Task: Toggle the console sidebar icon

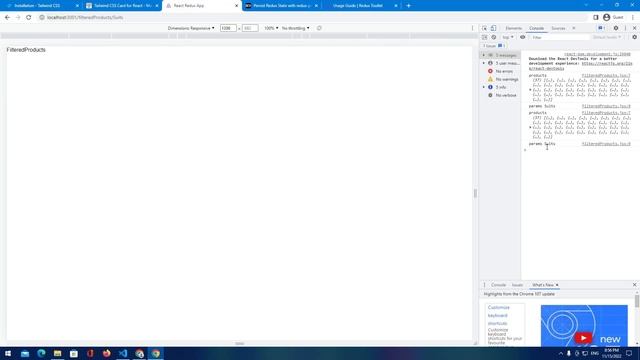Action: [x=484, y=37]
